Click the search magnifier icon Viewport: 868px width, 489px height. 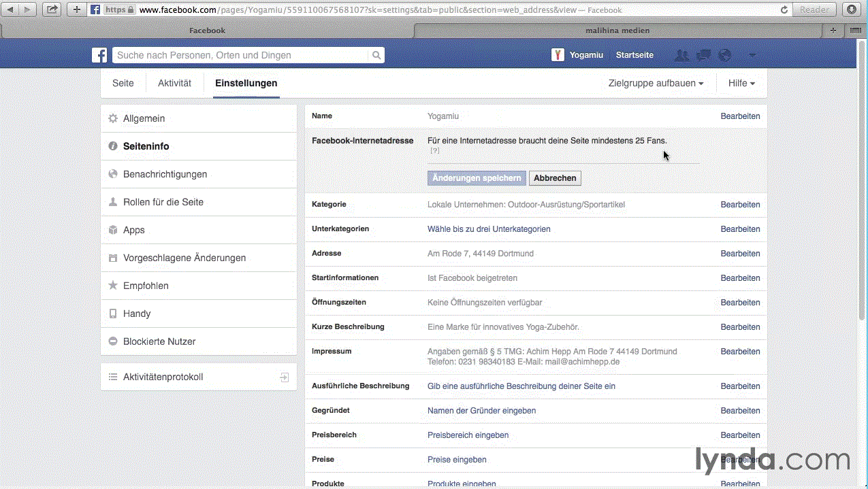[376, 55]
